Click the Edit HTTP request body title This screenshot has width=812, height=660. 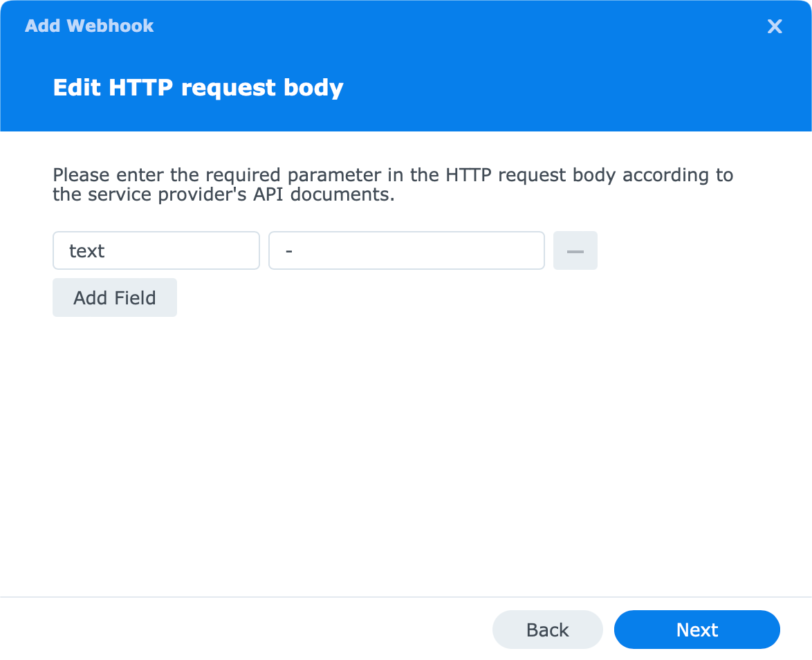pos(198,87)
